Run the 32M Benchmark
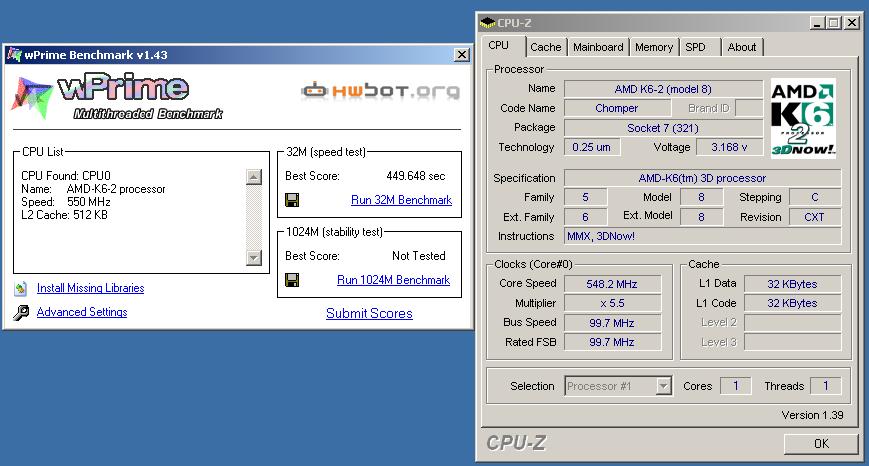This screenshot has width=869, height=466. coord(401,200)
